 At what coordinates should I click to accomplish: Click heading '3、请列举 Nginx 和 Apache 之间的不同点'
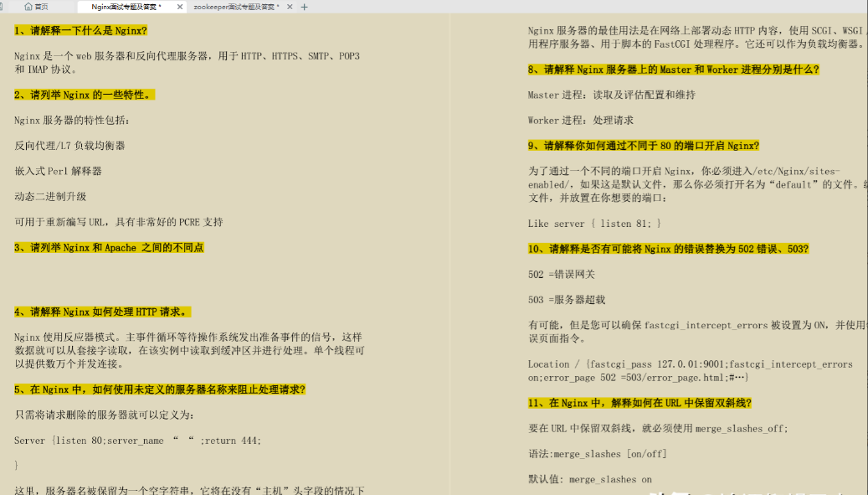tap(109, 248)
